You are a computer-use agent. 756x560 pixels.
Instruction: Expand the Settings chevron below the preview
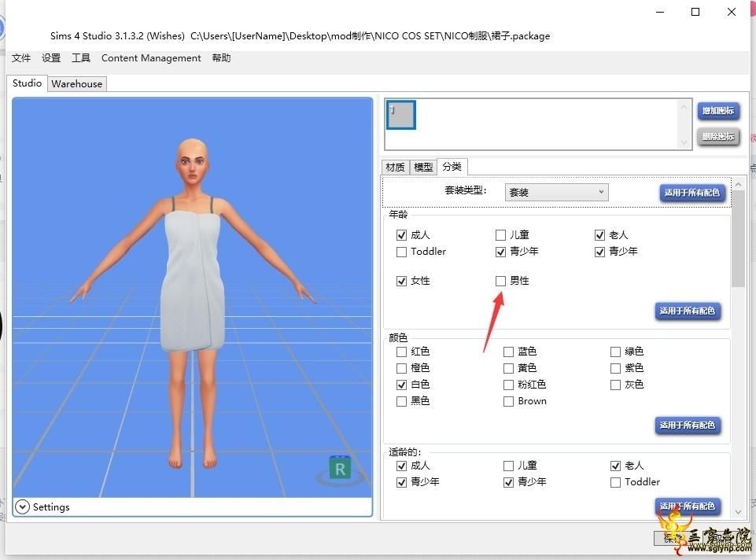(22, 507)
